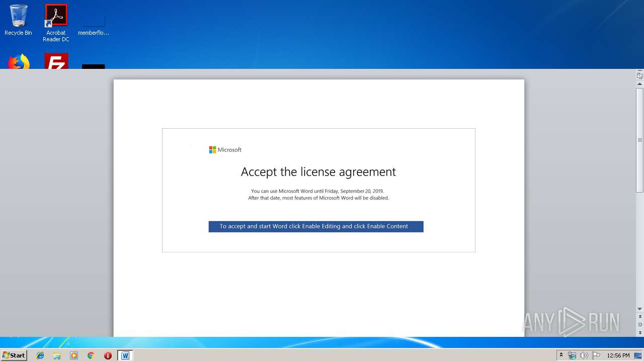This screenshot has height=362, width=644.
Task: Switch to the Word taskbar button
Action: pyautogui.click(x=125, y=355)
